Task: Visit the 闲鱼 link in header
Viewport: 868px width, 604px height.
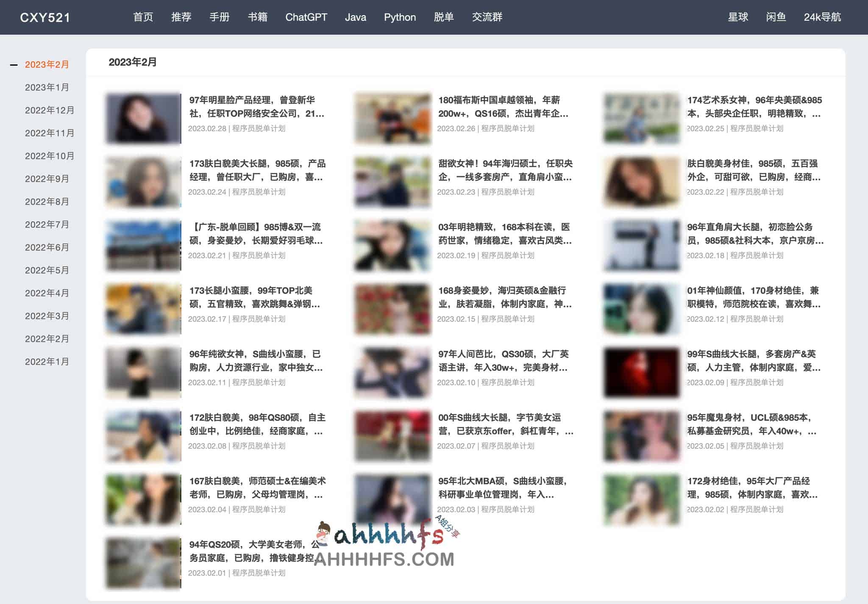Action: pyautogui.click(x=776, y=17)
